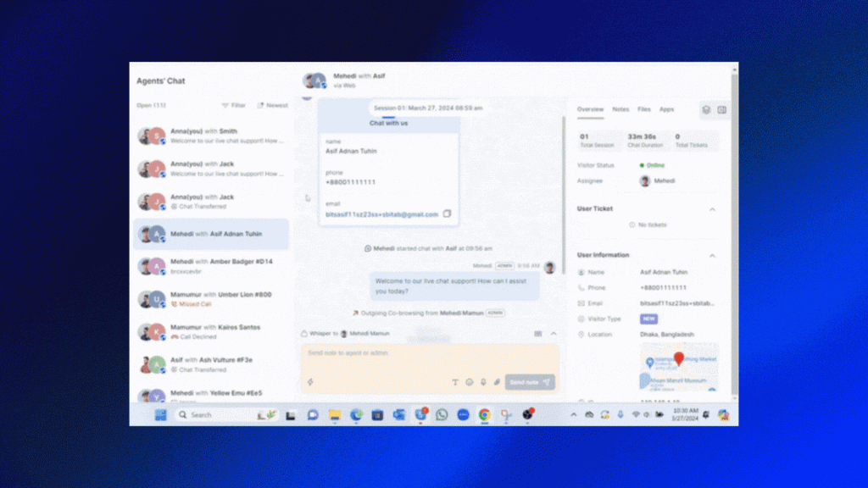868x488 pixels.
Task: Open the Newest sort dropdown
Action: pos(273,105)
